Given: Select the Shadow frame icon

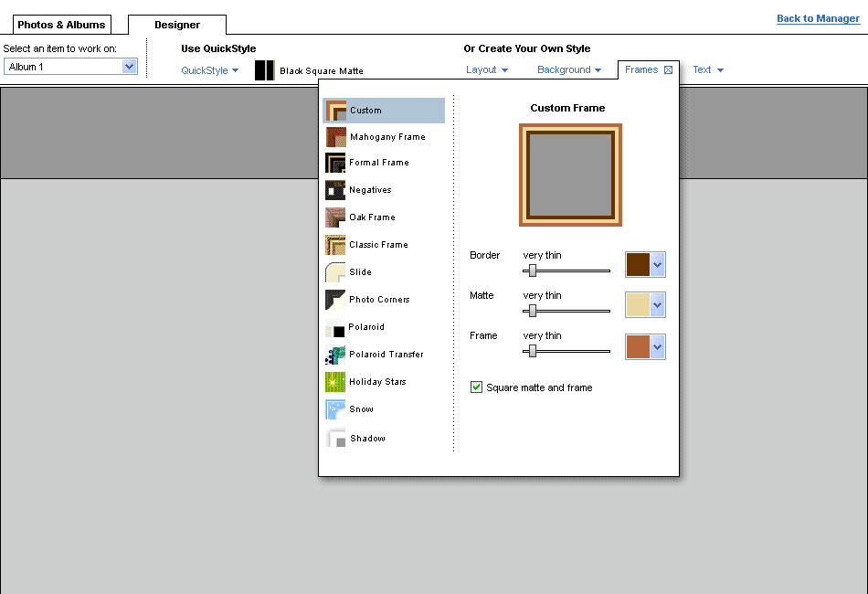Looking at the screenshot, I should click(335, 438).
